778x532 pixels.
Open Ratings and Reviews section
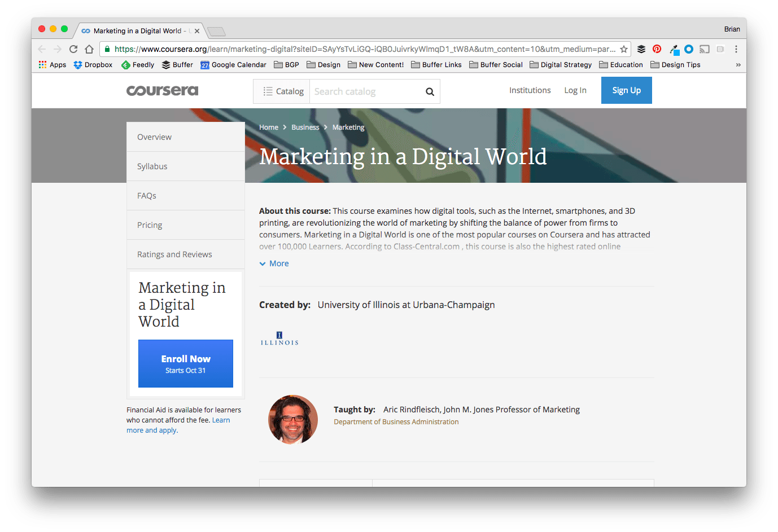174,254
